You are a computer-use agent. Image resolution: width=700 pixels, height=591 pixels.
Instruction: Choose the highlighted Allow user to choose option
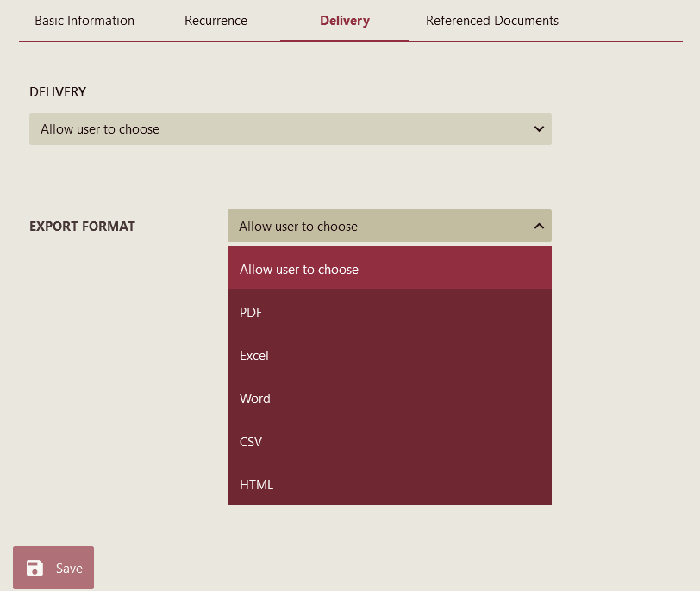389,269
